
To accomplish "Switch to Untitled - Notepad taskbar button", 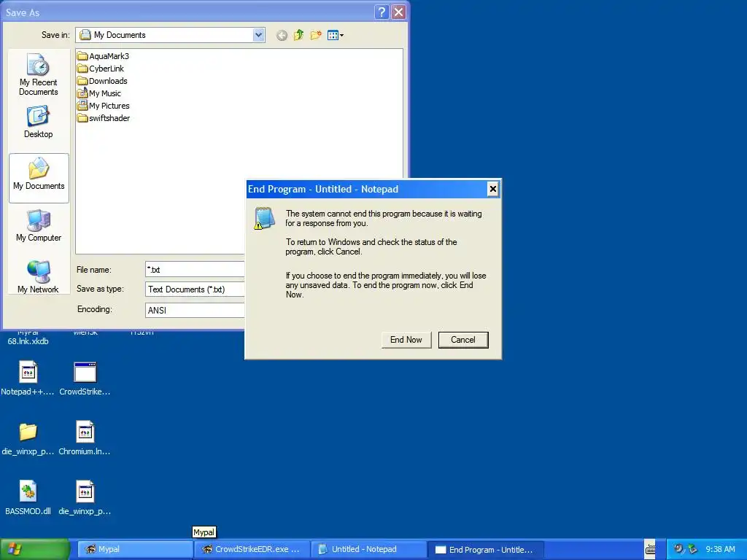I will 368,549.
